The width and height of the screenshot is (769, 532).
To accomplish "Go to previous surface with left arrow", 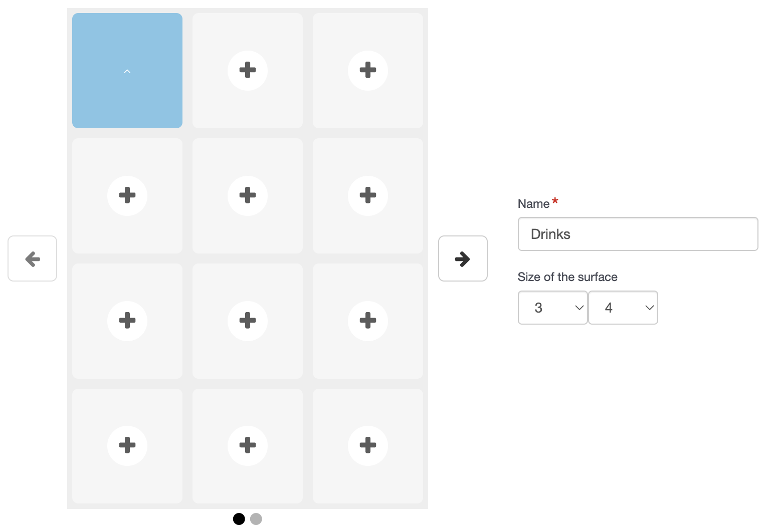I will [x=32, y=258].
